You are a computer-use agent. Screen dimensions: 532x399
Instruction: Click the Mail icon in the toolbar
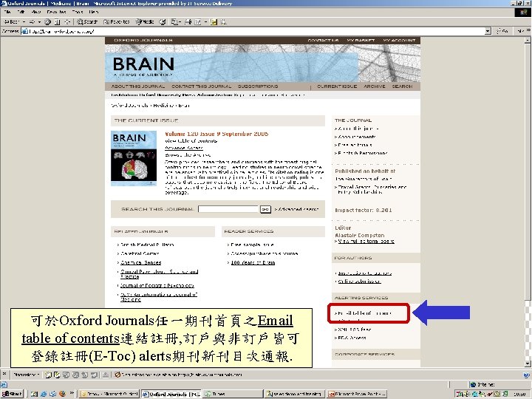pos(175,21)
